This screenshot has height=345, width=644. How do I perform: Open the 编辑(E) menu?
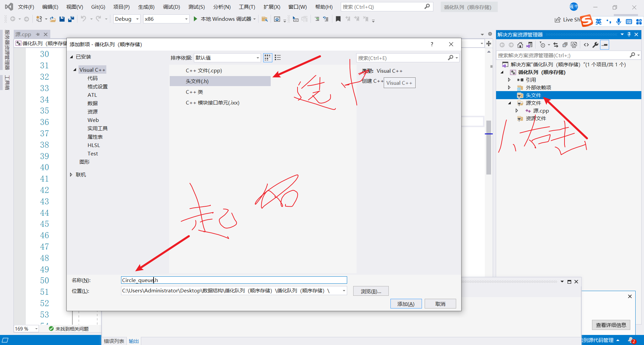coord(50,7)
